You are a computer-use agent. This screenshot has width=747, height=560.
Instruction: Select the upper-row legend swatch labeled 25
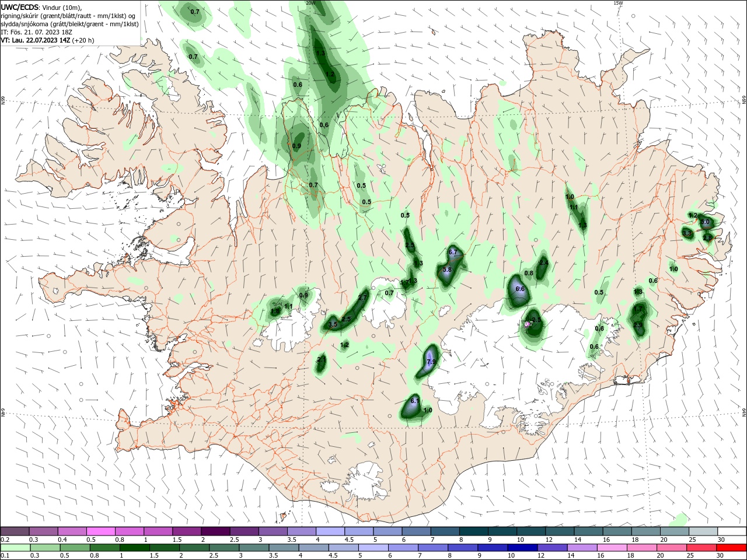point(703,531)
